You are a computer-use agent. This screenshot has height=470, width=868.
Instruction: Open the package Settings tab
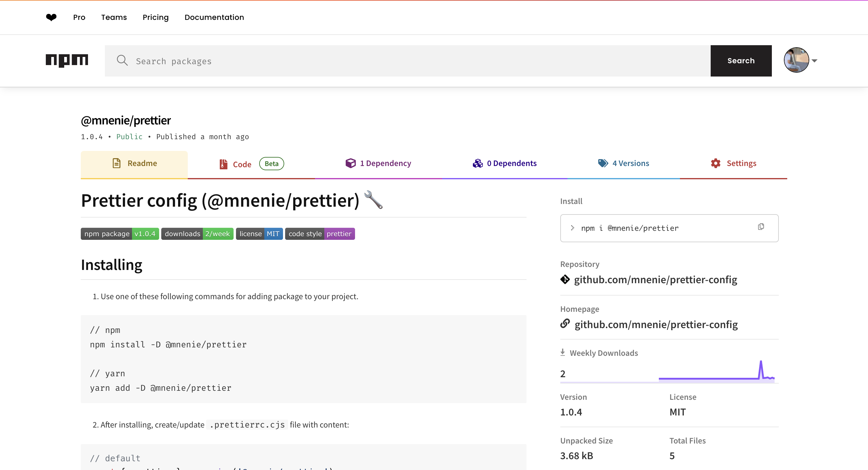point(733,163)
